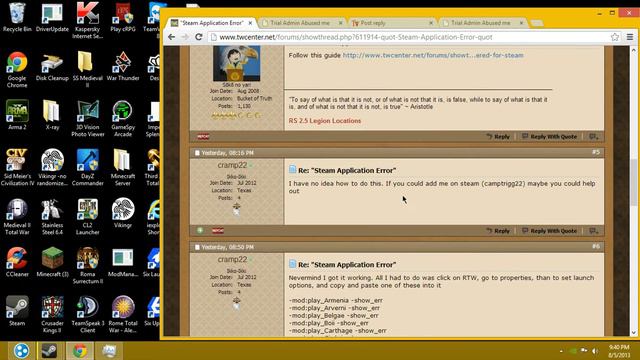Switch to Chrome in the taskbar
The width and height of the screenshot is (640, 360).
click(x=80, y=351)
